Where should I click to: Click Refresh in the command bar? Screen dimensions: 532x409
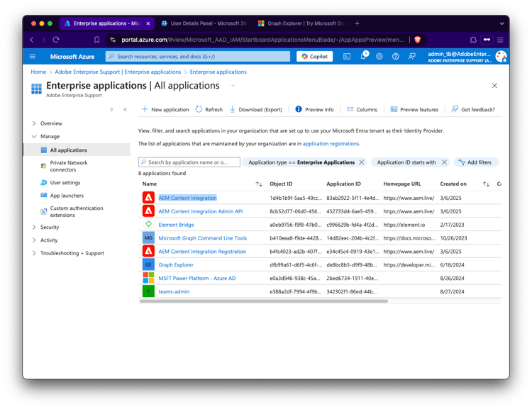(x=209, y=109)
